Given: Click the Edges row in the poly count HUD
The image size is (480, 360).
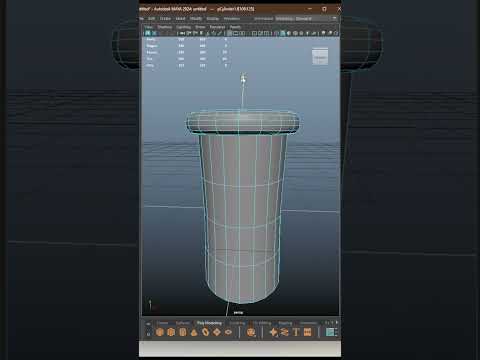Looking at the screenshot, I should [x=187, y=46].
